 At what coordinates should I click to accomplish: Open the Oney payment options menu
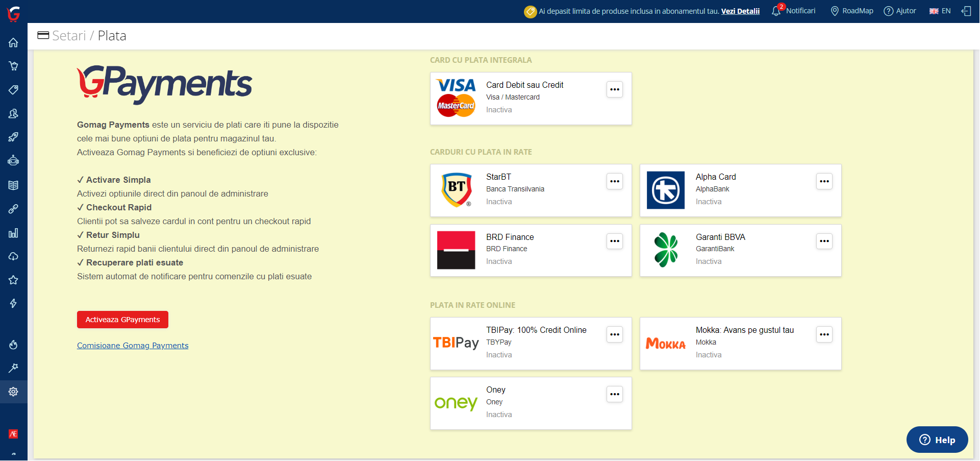click(615, 394)
